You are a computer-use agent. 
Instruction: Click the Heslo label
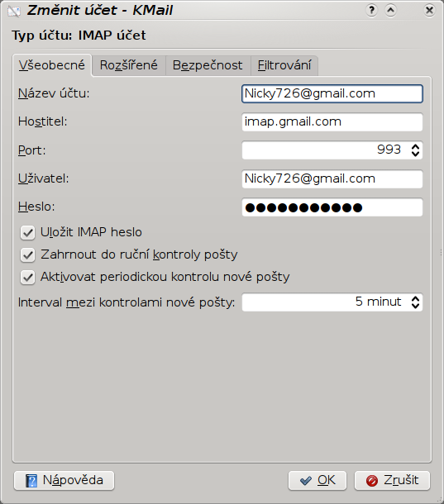click(x=36, y=207)
